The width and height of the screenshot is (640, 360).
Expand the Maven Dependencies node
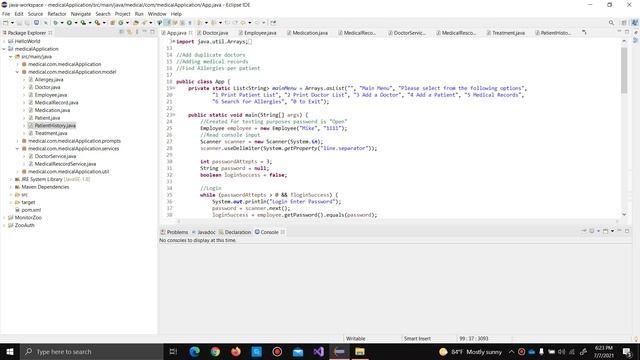pyautogui.click(x=11, y=187)
